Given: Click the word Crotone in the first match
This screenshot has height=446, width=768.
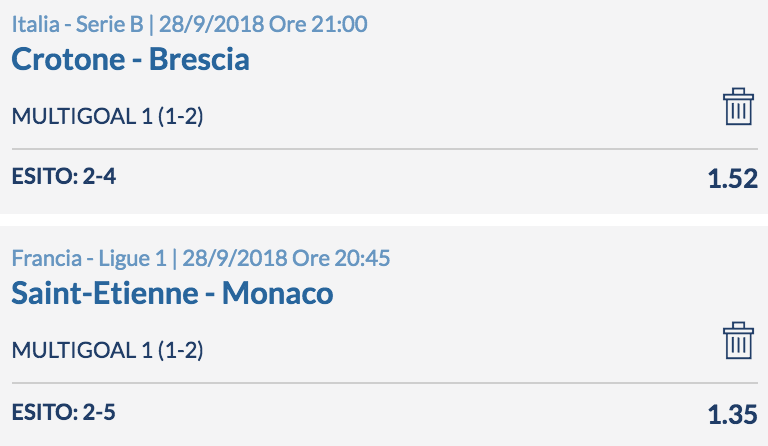Looking at the screenshot, I should click(68, 59).
